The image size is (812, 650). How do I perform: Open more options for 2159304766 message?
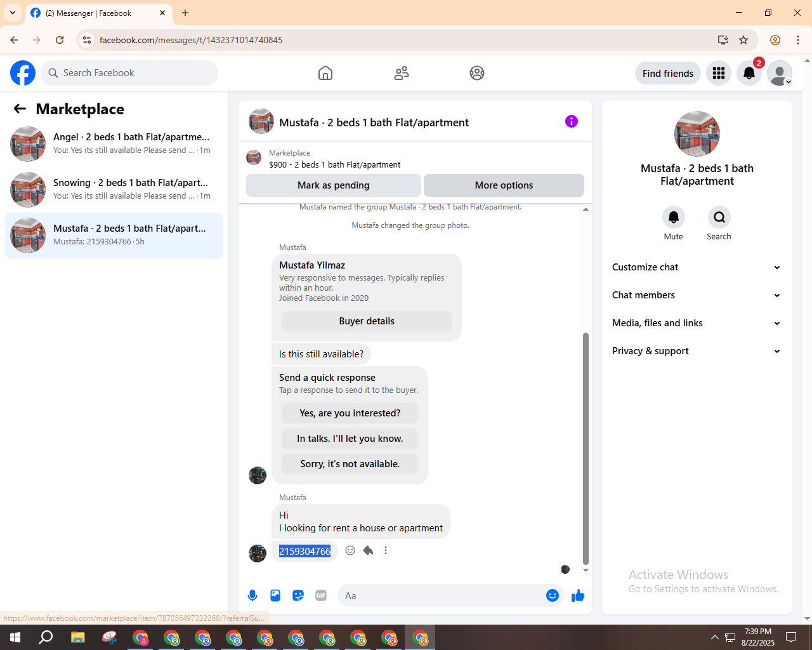click(x=386, y=550)
